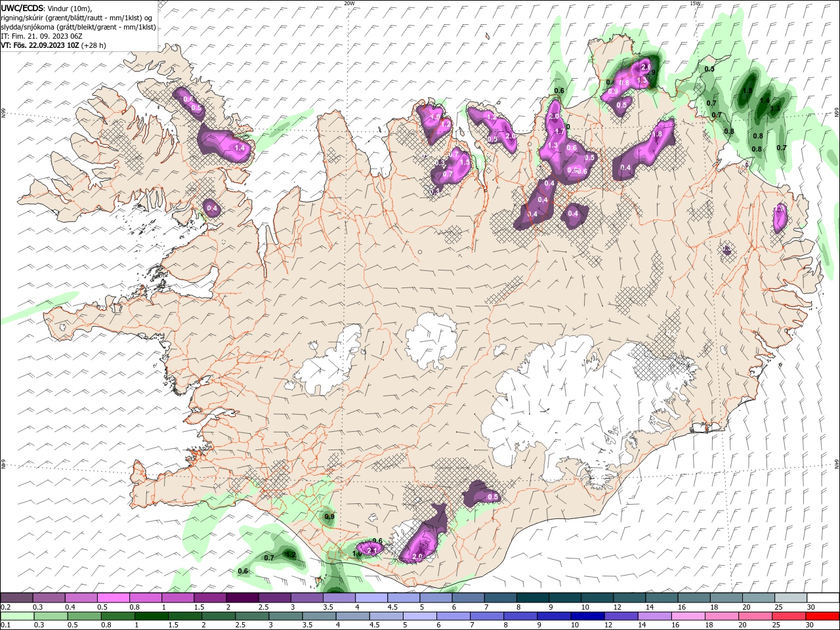
Task: Select the white 30 mm snowfall legend swatch
Action: pyautogui.click(x=822, y=598)
